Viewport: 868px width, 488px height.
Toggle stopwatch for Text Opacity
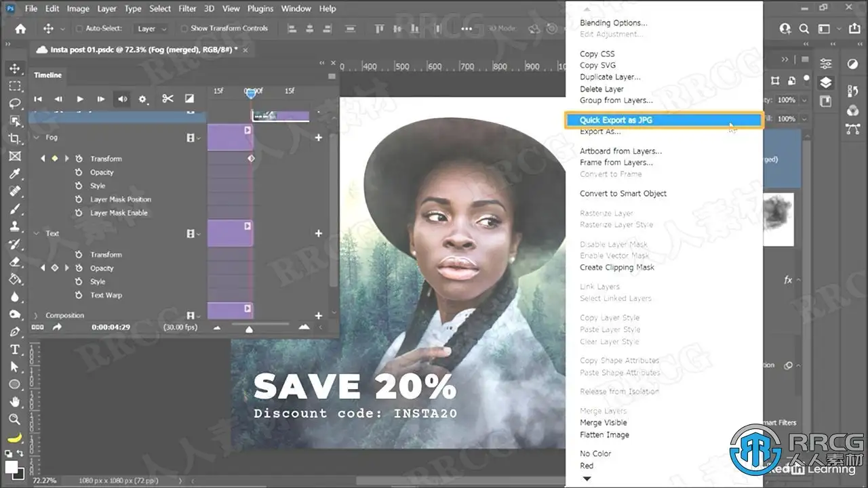79,268
